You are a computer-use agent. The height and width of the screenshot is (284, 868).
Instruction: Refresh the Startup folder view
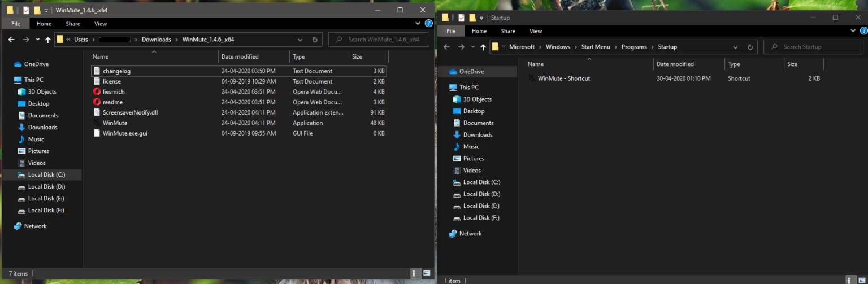(750, 47)
